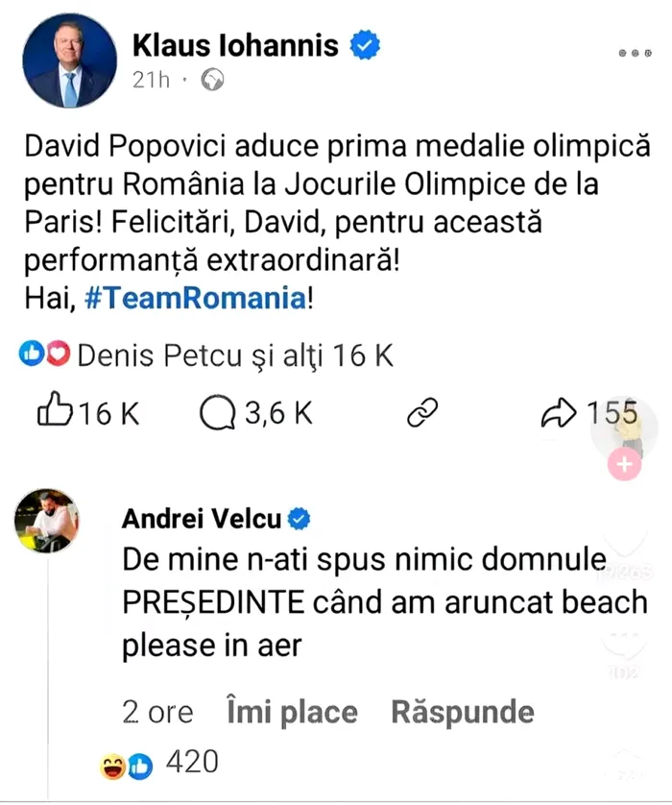The image size is (672, 805).
Task: Open the Andrei Velcu commenter name link
Action: click(x=202, y=520)
